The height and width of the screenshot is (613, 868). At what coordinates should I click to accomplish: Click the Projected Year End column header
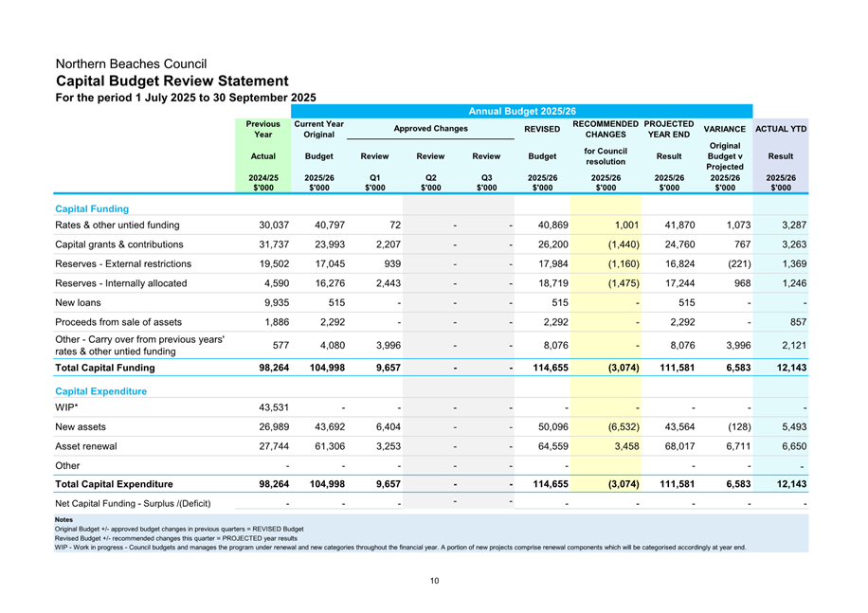(x=669, y=129)
